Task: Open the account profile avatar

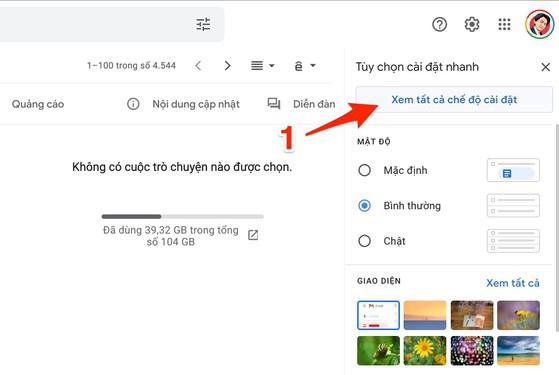Action: 540,24
